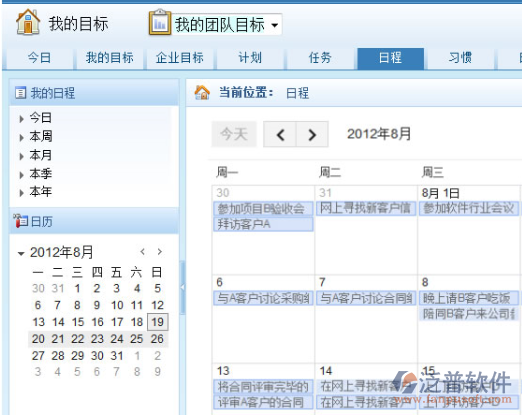Click the 我的日程 panel list icon
This screenshot has height=415, width=522.
coord(20,93)
